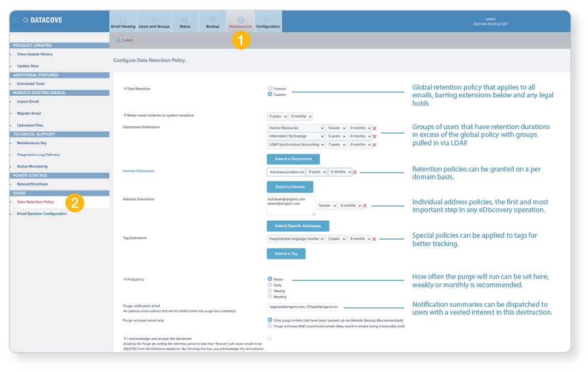This screenshot has height=372, width=588.
Task: Remove the address extension entry
Action: (365, 205)
